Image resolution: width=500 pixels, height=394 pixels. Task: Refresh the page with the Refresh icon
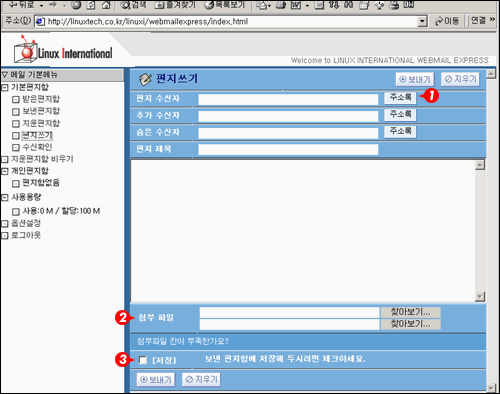pos(91,5)
